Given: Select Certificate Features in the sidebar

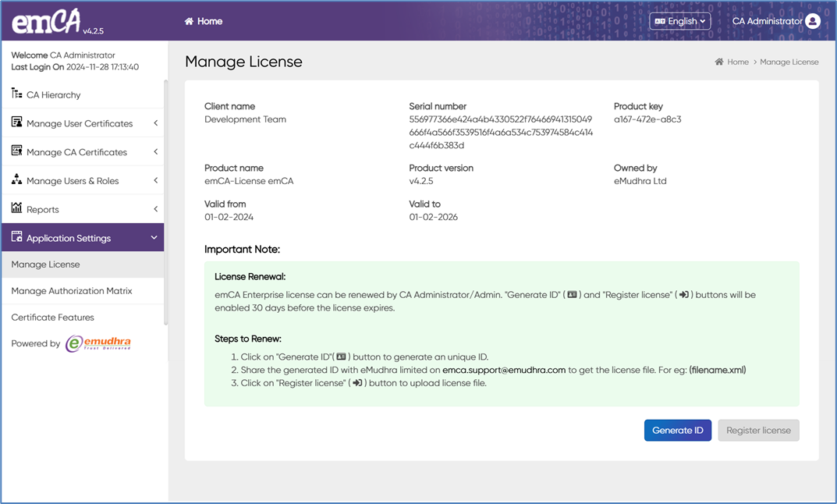Looking at the screenshot, I should click(x=52, y=318).
